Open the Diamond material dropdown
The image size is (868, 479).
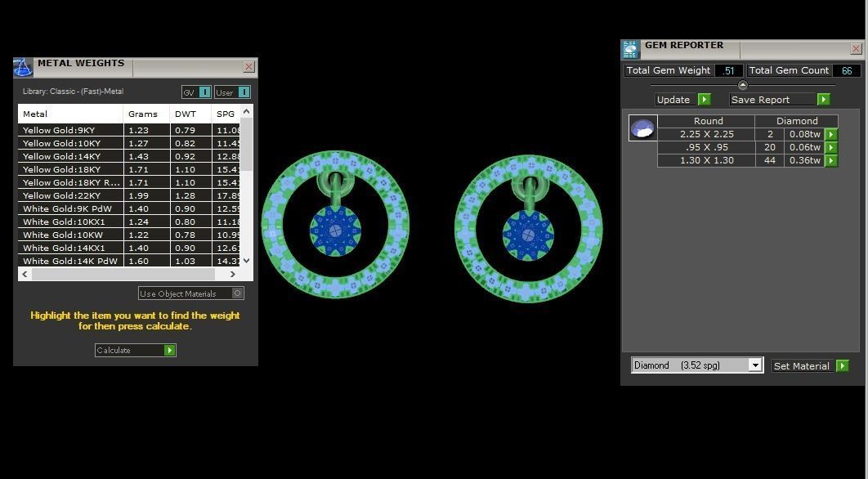755,365
